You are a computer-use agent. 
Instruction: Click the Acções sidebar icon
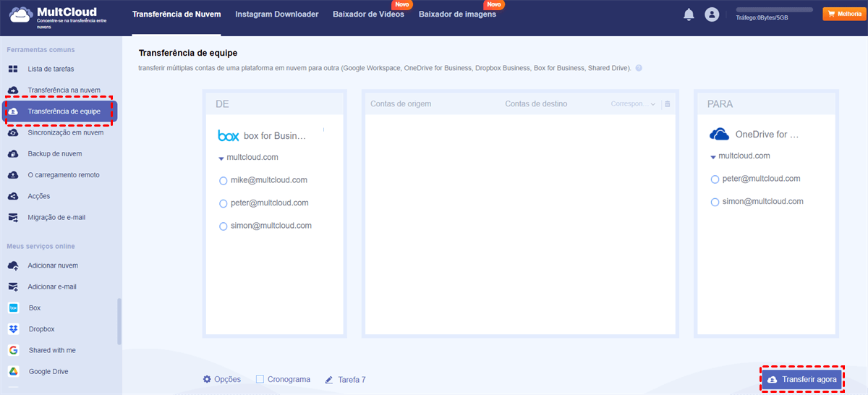click(13, 196)
